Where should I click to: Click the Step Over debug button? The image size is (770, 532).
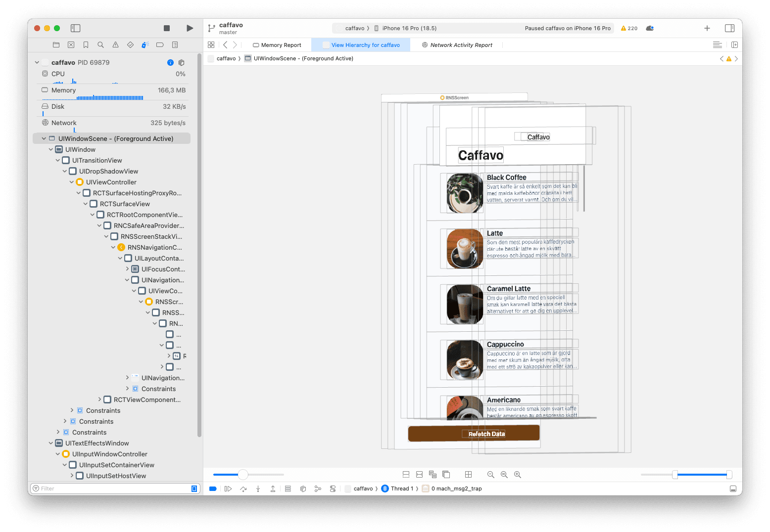coord(243,488)
